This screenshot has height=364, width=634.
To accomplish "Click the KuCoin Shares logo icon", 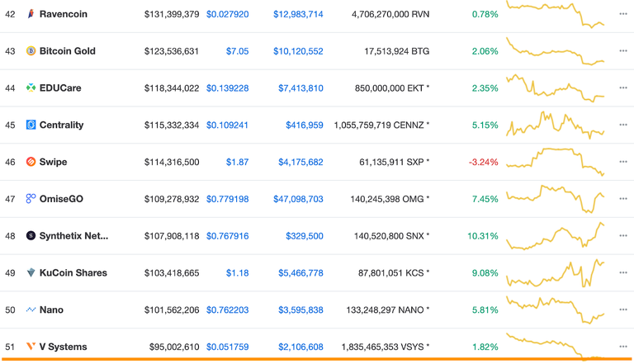I will tap(31, 272).
